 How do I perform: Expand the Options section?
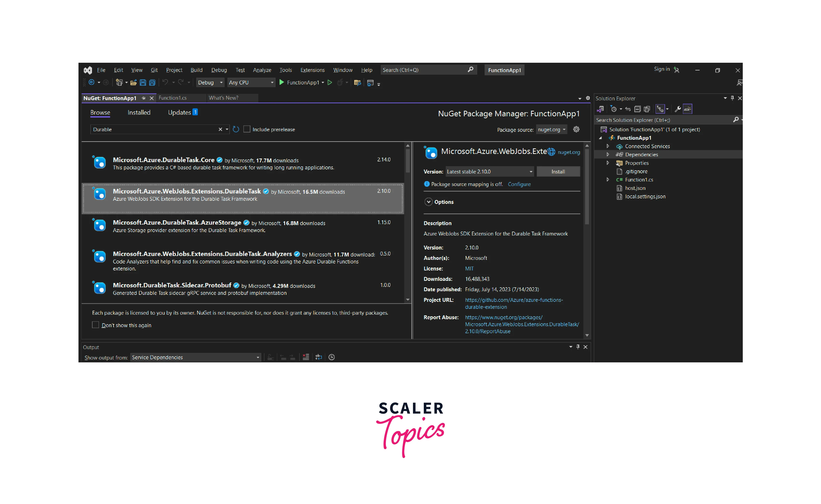(428, 202)
